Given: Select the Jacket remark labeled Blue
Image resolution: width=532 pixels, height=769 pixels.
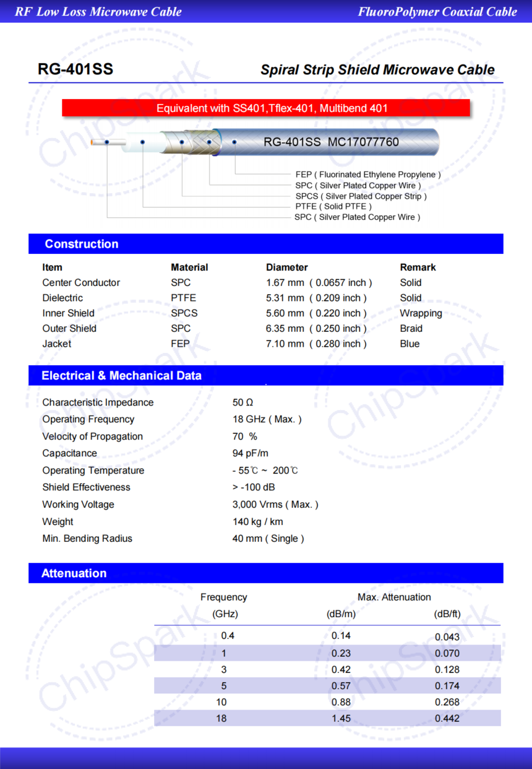Looking at the screenshot, I should 410,344.
